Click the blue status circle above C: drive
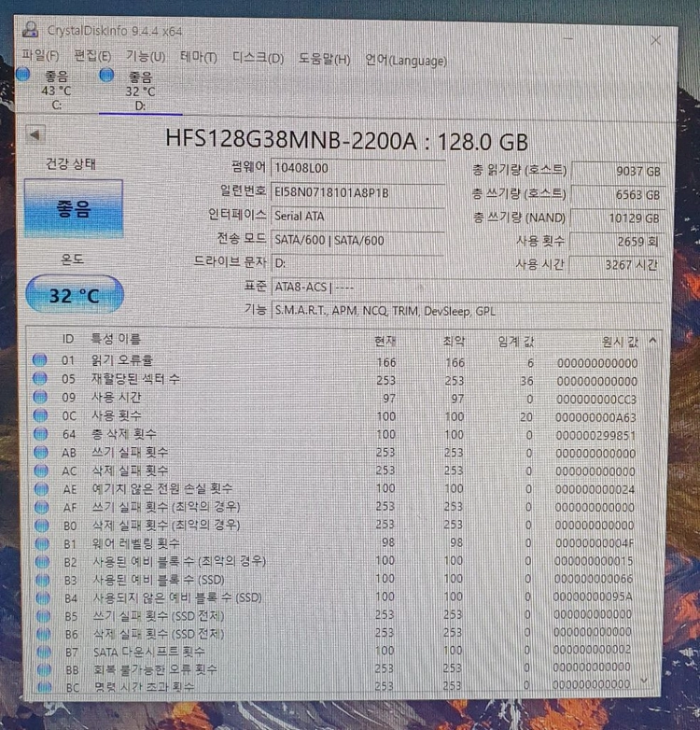This screenshot has width=700, height=730. [x=22, y=74]
